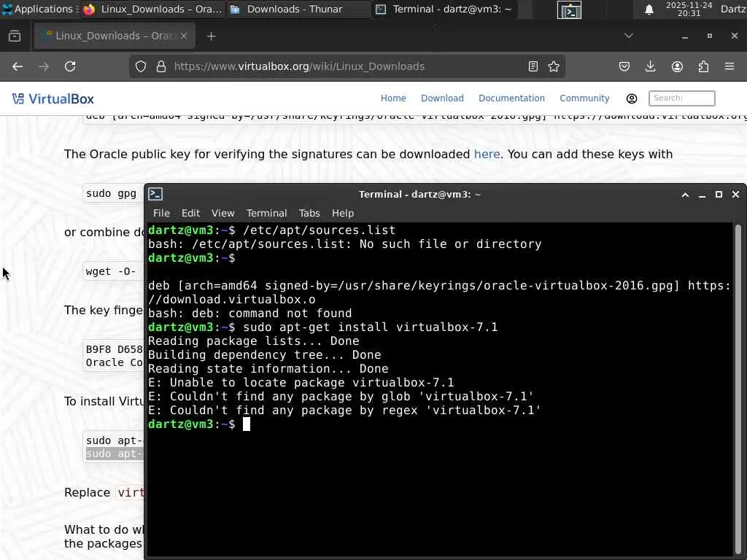Click 'E: Unable to locate package virtualbox-7.1' line
This screenshot has width=747, height=560.
tap(301, 383)
